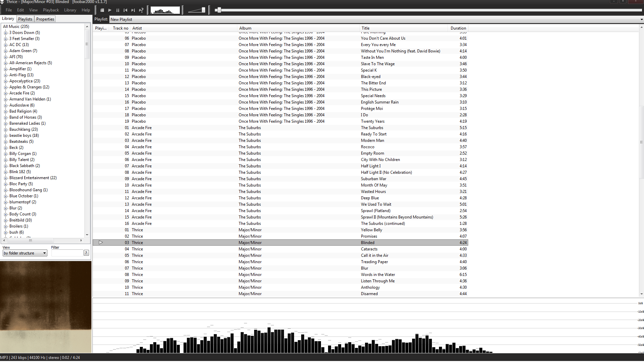Click the Play button in toolbar
This screenshot has height=362, width=644.
tap(110, 10)
